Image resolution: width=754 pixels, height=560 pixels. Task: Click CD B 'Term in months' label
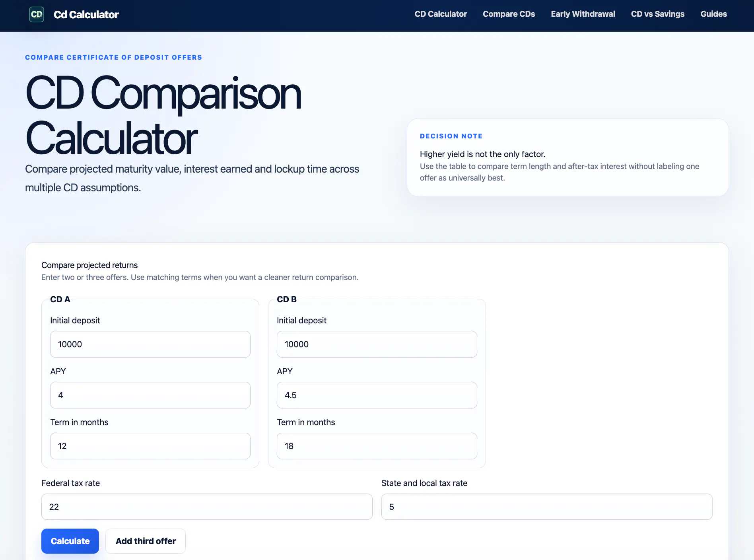tap(306, 422)
